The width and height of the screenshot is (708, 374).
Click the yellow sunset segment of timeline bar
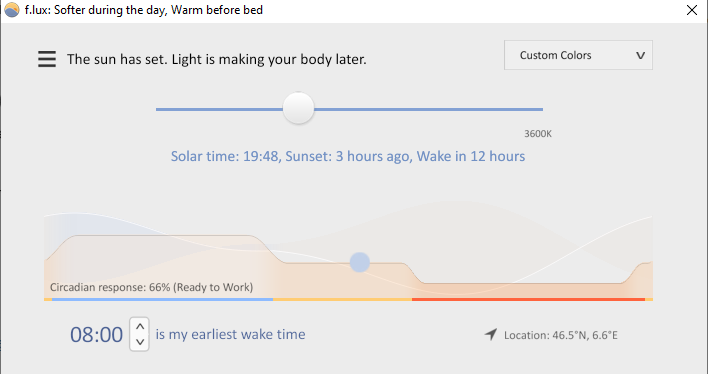point(342,299)
